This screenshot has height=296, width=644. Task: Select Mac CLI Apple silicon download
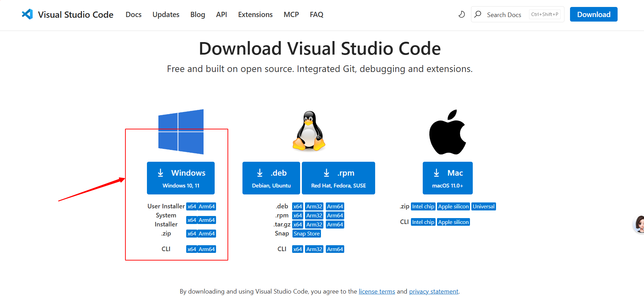[x=453, y=222]
